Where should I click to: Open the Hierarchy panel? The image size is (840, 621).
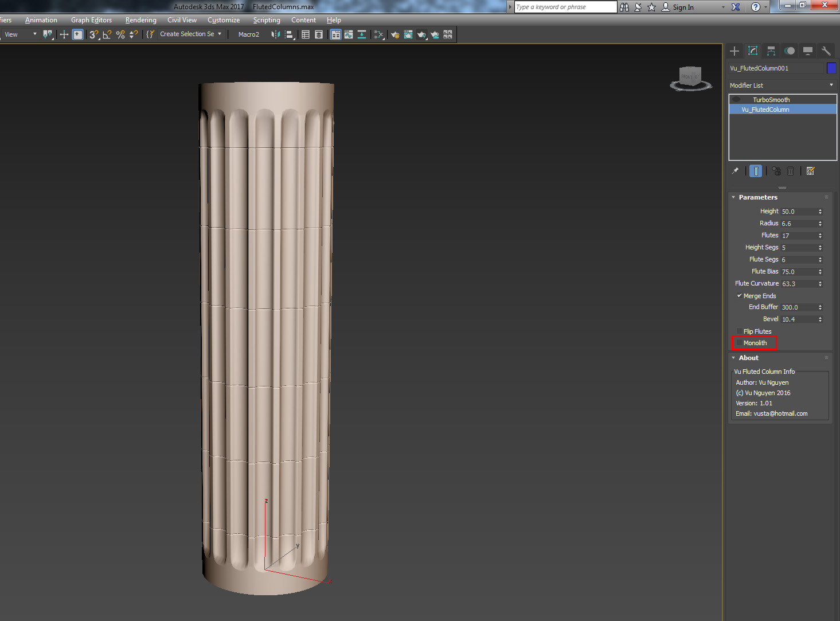point(771,50)
